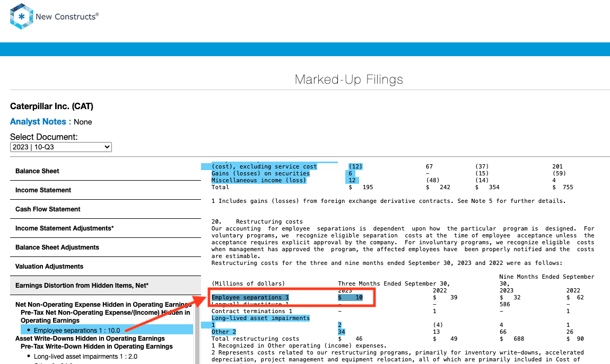610x364 pixels.
Task: Click highlighted Employee separations 1 row label in filing
Action: coord(250,298)
